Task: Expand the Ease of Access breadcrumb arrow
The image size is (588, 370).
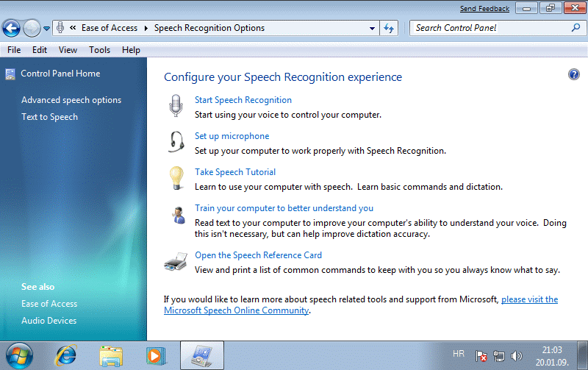Action: pos(146,28)
